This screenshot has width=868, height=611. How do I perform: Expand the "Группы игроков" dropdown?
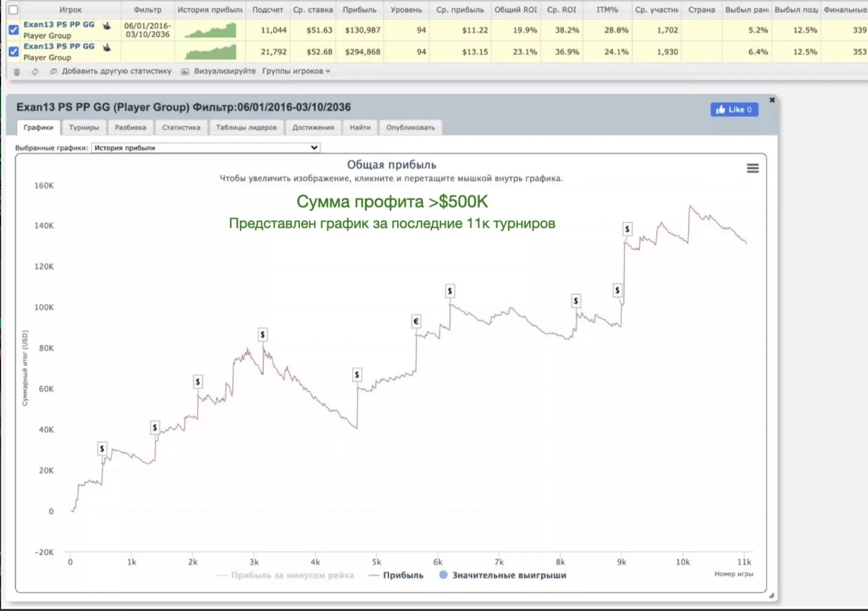(296, 71)
